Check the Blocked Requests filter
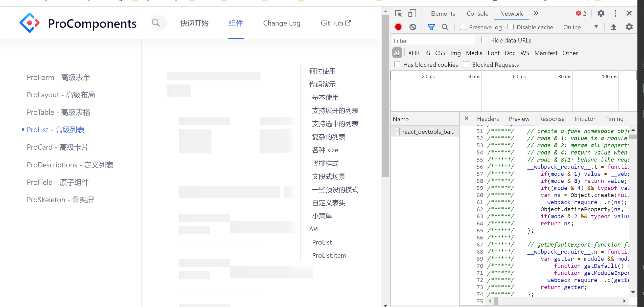This screenshot has width=644, height=307. [x=466, y=64]
